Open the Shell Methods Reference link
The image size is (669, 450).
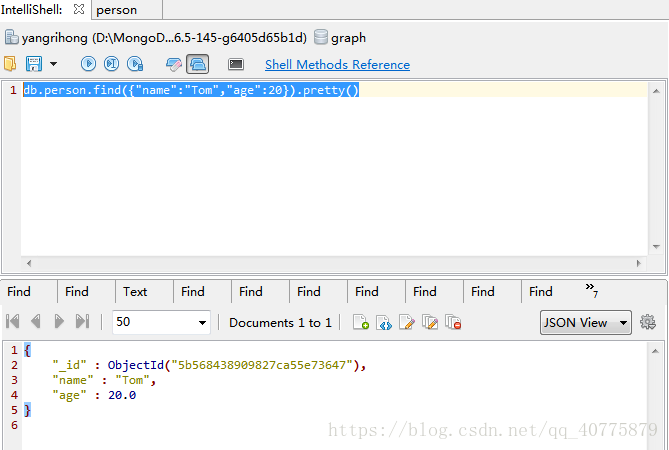point(337,64)
